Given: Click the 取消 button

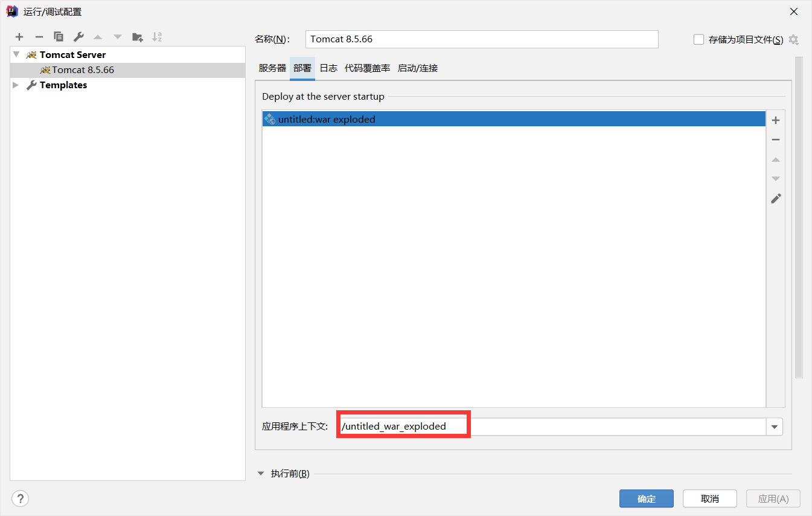Looking at the screenshot, I should click(710, 498).
